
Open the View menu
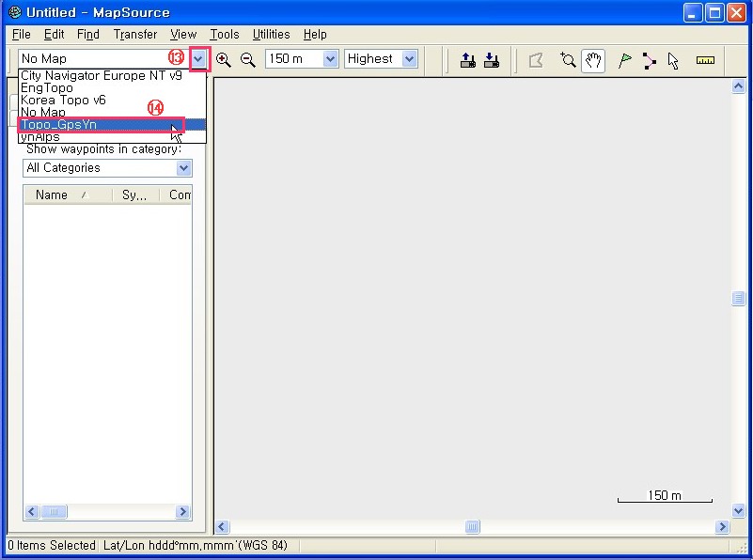183,35
